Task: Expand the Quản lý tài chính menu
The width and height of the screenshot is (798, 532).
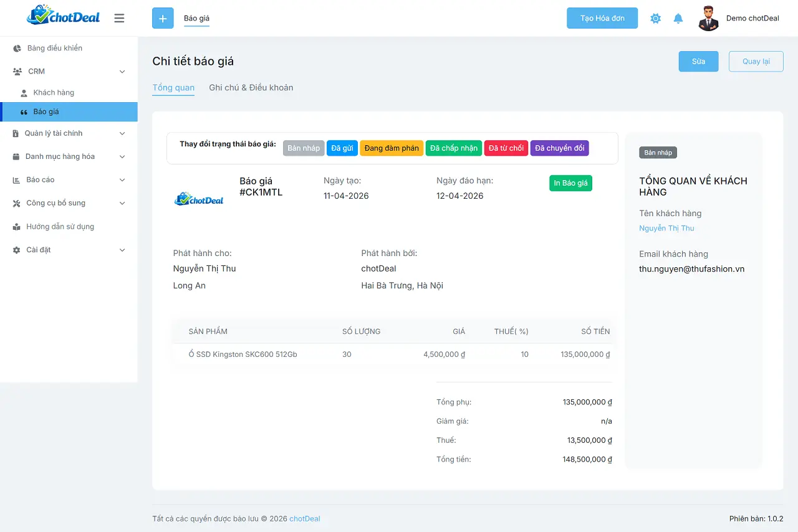Action: coord(69,133)
